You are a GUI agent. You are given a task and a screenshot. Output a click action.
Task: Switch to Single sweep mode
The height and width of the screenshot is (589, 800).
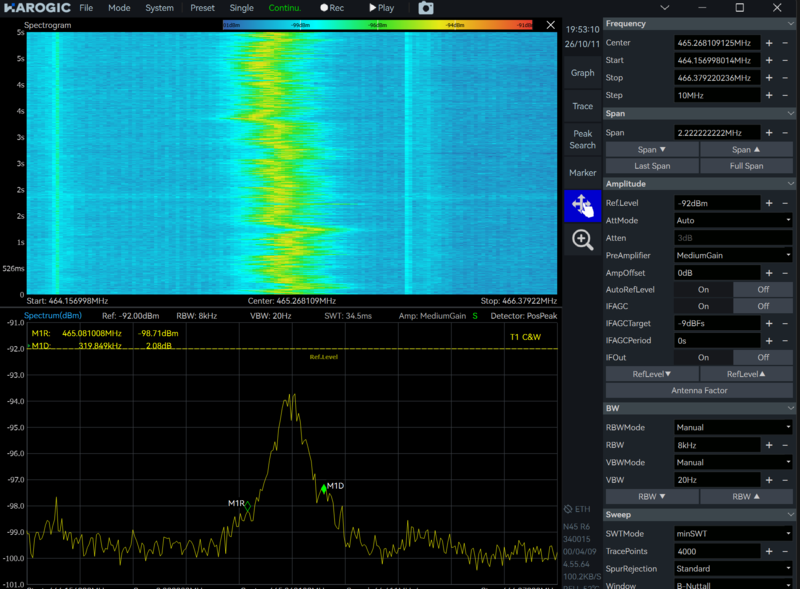tap(241, 8)
